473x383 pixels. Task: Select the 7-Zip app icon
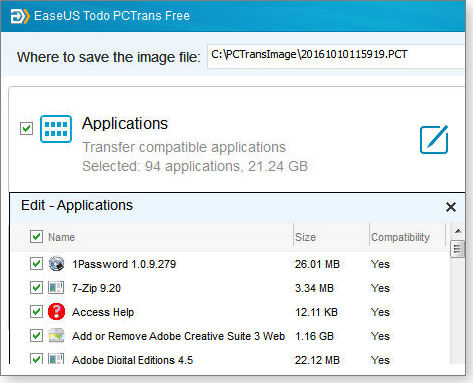point(56,288)
